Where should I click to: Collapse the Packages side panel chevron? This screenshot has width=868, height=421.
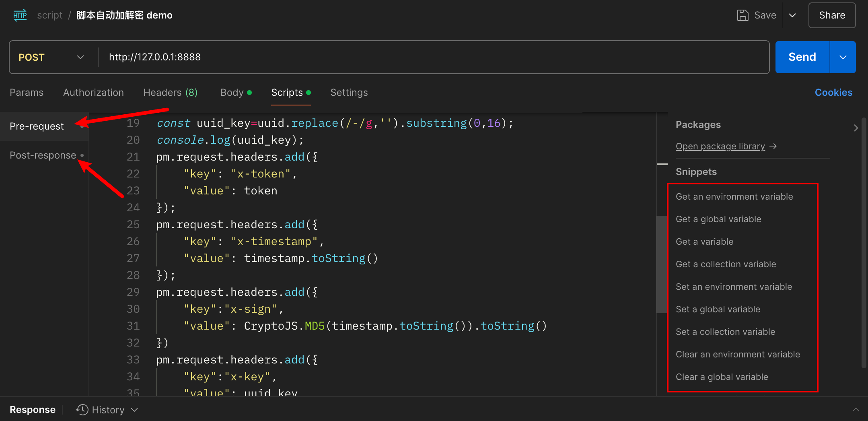[856, 128]
